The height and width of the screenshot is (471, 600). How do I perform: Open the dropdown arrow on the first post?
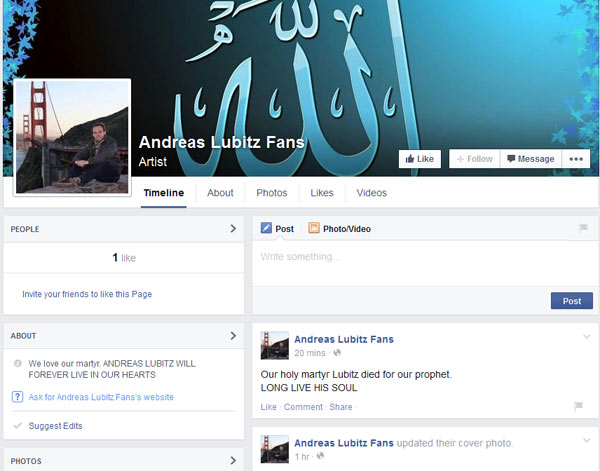coord(586,337)
